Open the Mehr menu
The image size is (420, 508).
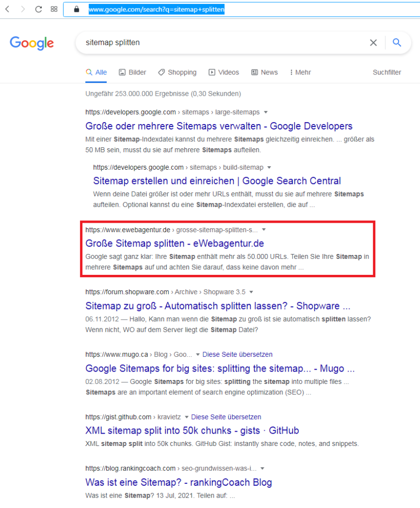tap(300, 72)
